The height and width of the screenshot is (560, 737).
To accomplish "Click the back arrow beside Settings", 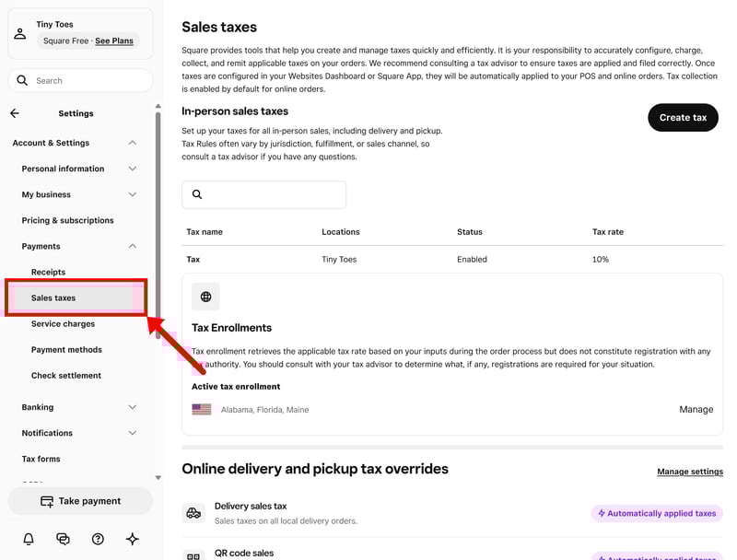I will tap(15, 113).
